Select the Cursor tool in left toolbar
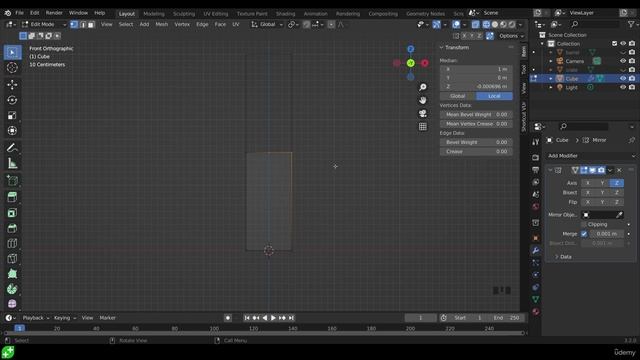640x360 pixels. pyautogui.click(x=12, y=68)
